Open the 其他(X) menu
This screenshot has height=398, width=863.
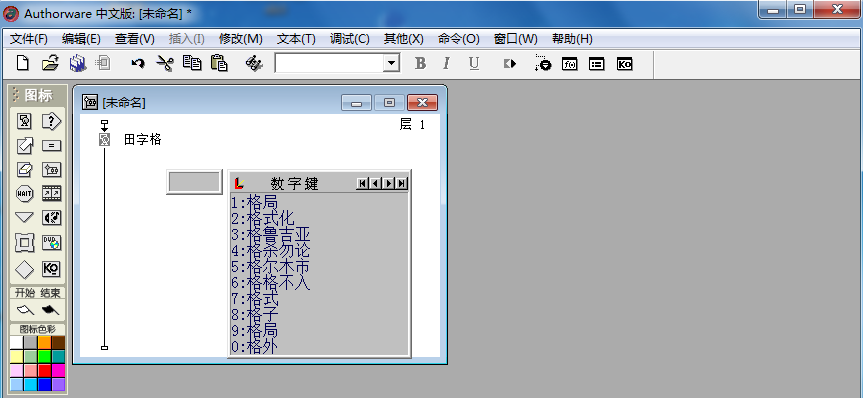click(403, 39)
